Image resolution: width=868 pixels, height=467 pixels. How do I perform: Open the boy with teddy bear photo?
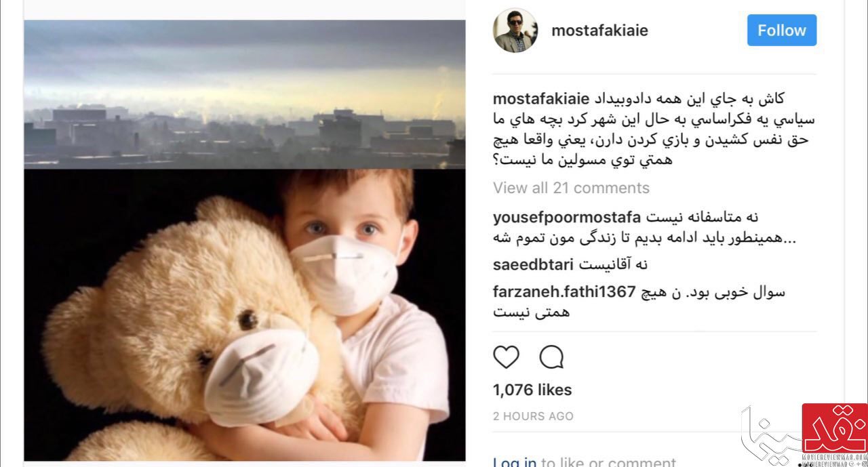[x=245, y=314]
